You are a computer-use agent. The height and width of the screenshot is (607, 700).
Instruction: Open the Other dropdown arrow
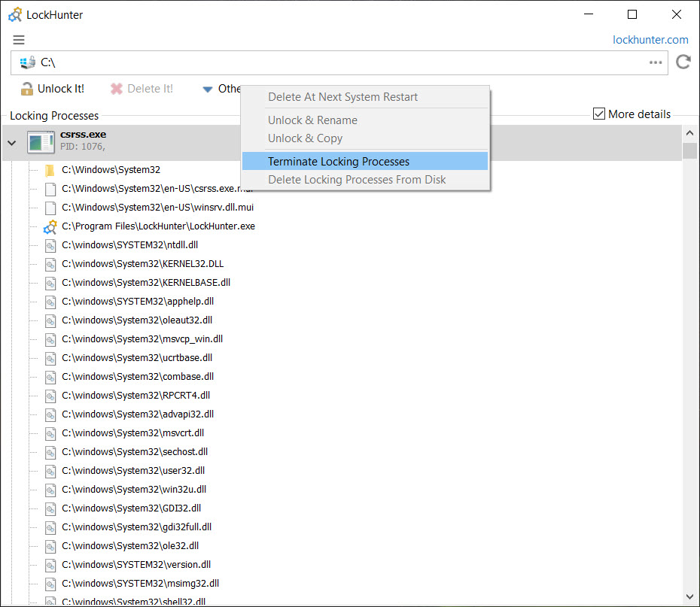point(208,90)
